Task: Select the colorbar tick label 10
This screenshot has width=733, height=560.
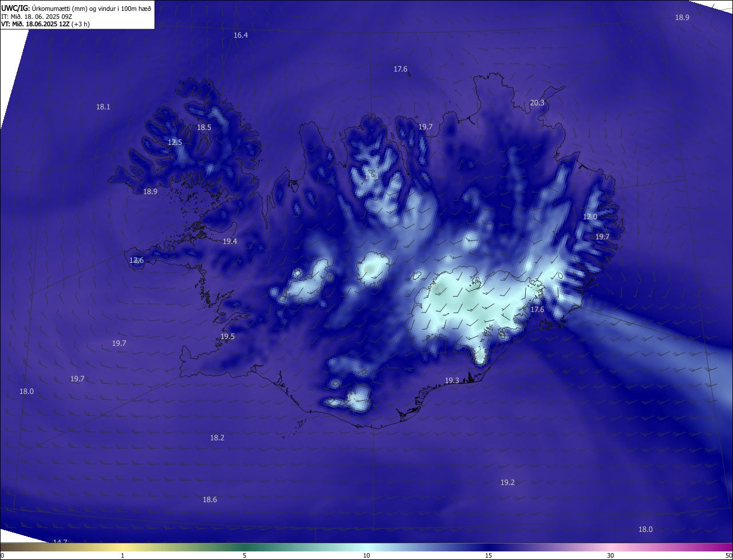Action: (366, 555)
